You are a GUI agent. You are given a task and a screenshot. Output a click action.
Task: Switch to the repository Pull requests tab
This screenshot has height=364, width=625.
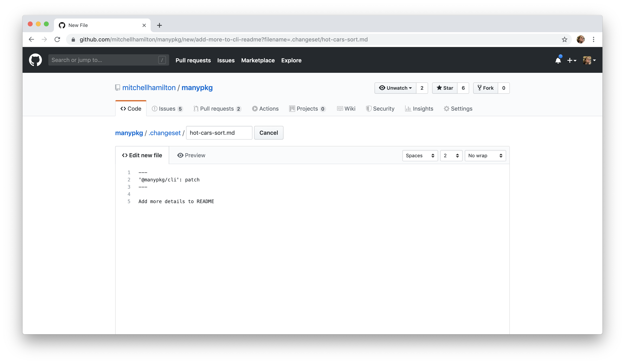[217, 109]
